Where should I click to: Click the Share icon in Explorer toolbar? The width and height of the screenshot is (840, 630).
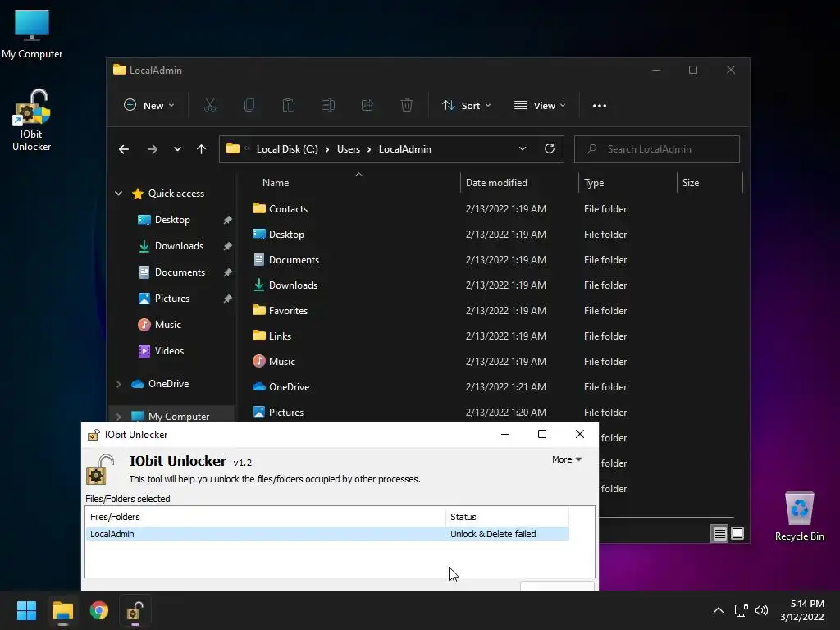367,106
